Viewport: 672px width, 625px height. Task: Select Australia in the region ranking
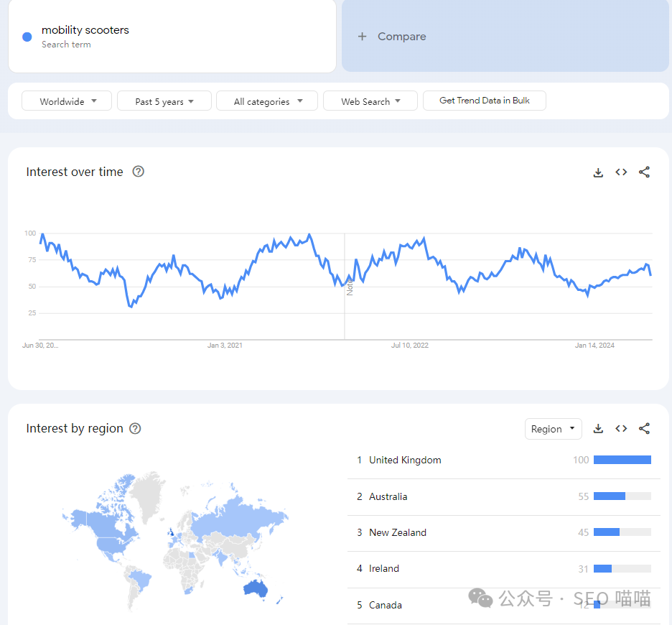(x=388, y=496)
